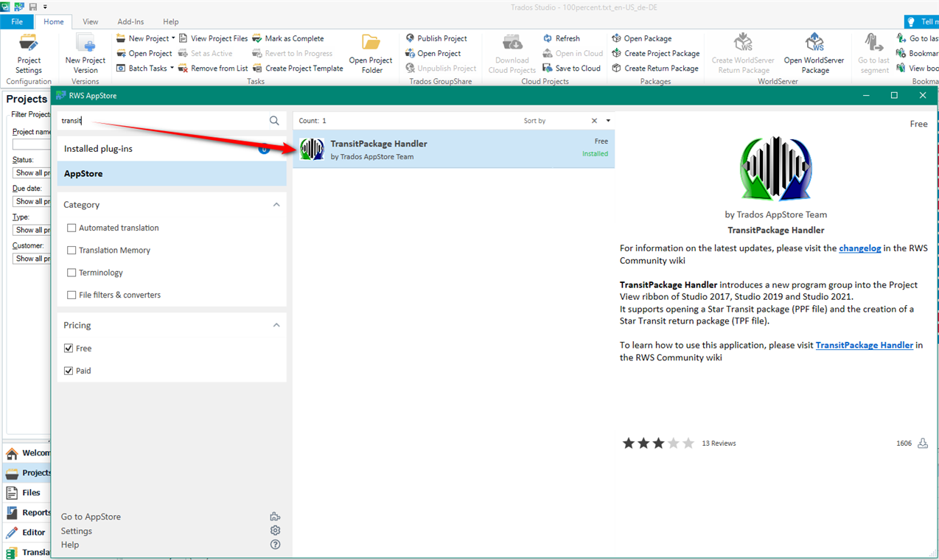The image size is (939, 560).
Task: Open the New Project dropdown arrow
Action: 174,38
